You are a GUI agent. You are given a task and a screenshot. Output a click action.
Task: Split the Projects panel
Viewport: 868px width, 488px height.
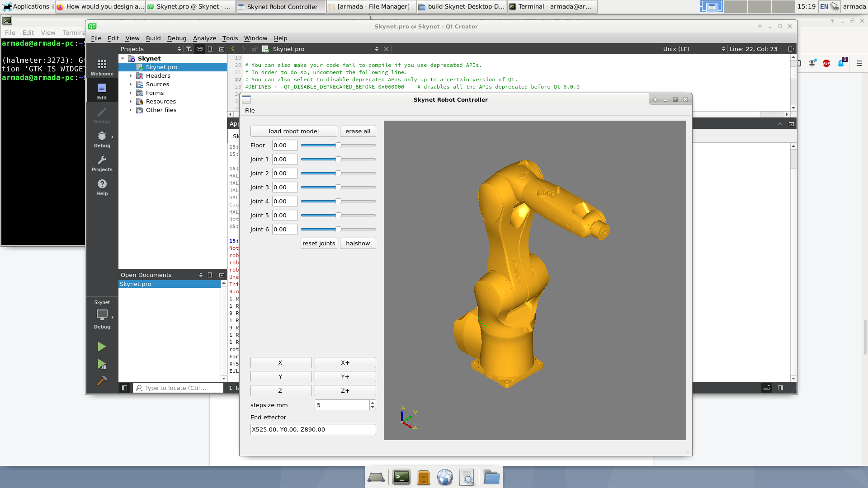click(x=211, y=49)
